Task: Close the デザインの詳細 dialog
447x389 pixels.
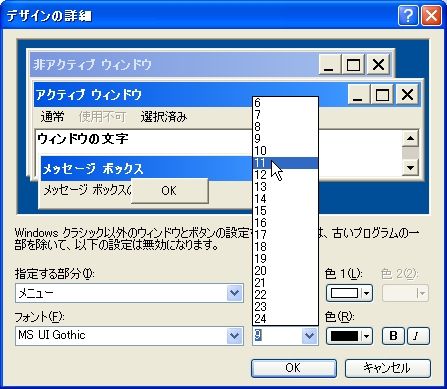Action: tap(431, 15)
